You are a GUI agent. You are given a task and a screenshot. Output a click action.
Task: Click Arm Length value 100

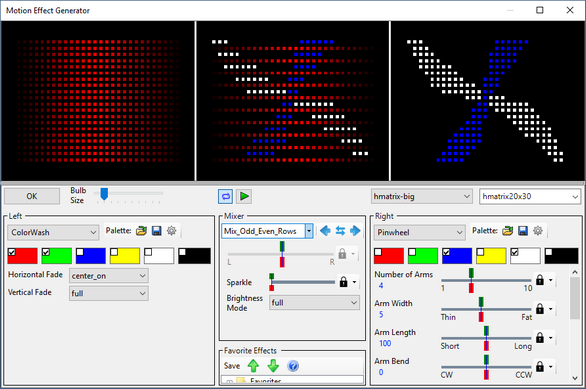click(x=385, y=343)
